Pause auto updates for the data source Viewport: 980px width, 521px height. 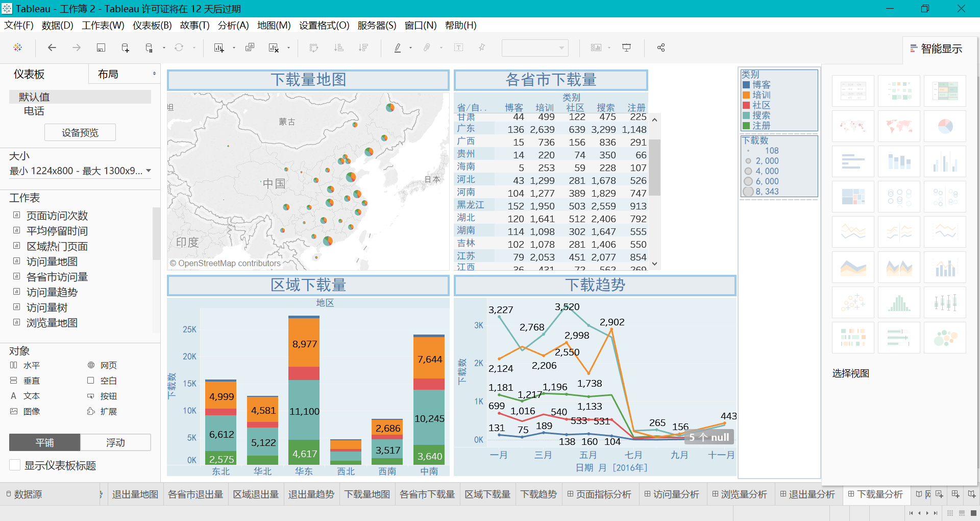pyautogui.click(x=149, y=48)
